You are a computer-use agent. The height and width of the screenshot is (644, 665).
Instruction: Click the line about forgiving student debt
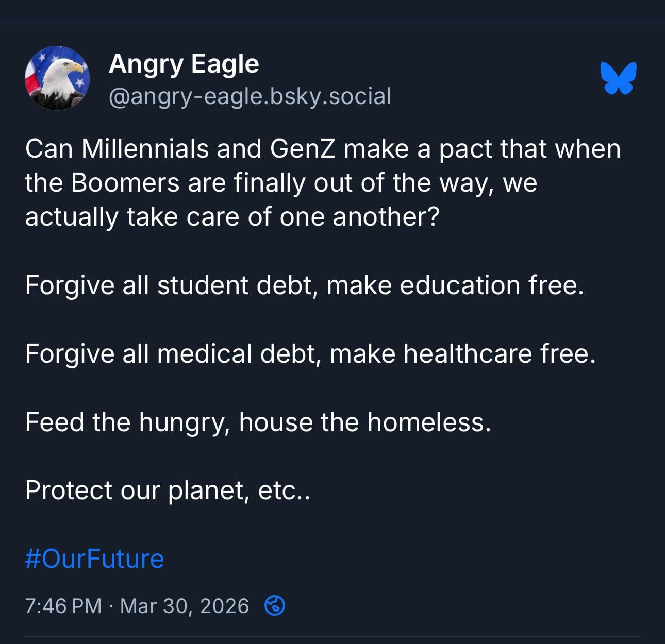point(304,285)
